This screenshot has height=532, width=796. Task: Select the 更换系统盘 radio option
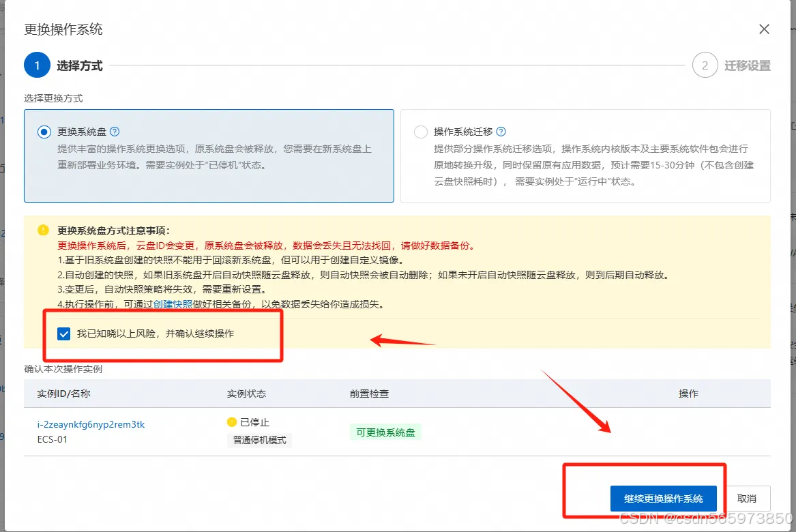tap(44, 132)
